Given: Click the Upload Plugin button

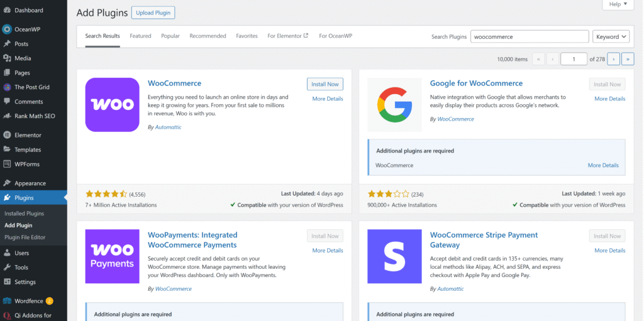Looking at the screenshot, I should (x=153, y=13).
